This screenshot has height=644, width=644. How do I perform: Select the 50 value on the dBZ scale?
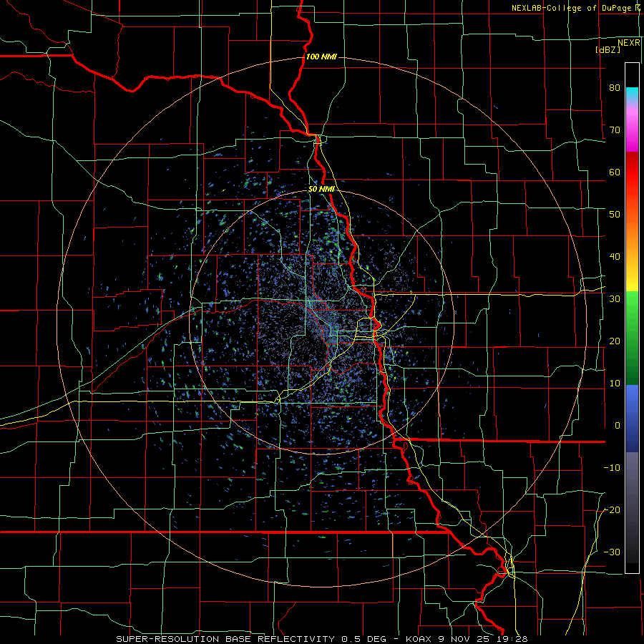point(615,215)
